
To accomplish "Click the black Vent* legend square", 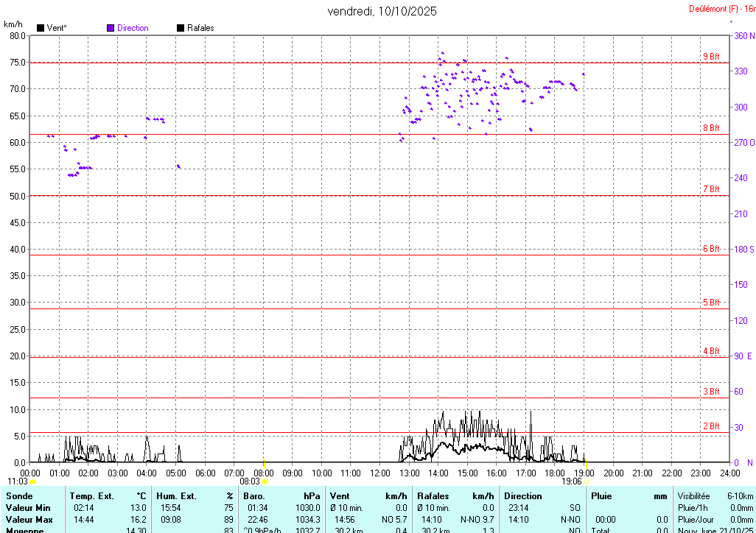I will coord(41,28).
